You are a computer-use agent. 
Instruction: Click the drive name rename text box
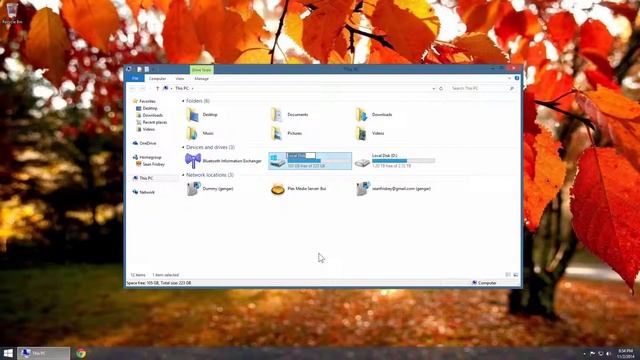tap(301, 156)
